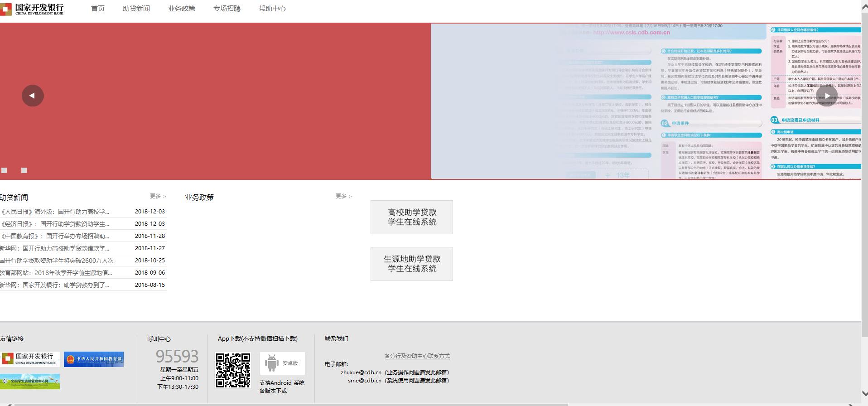The image size is (868, 406).
Task: Click the vertical scrollbar down arrow
Action: [x=864, y=394]
